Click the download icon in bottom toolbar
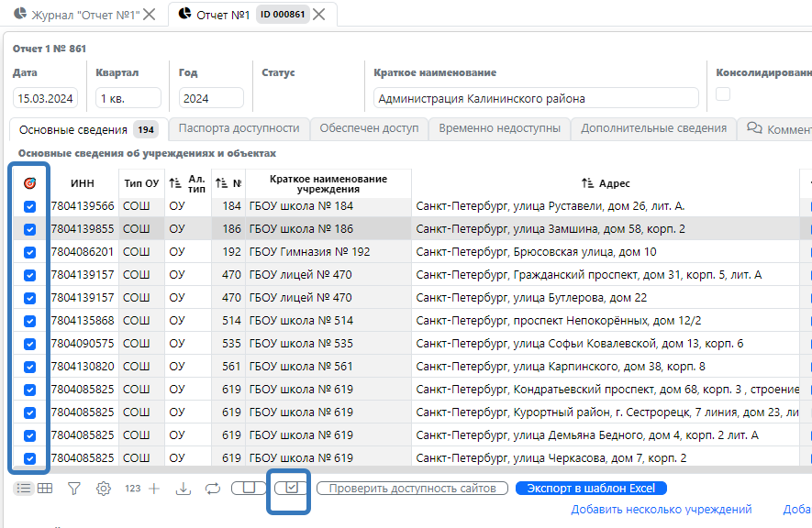This screenshot has height=528, width=812. (x=184, y=489)
